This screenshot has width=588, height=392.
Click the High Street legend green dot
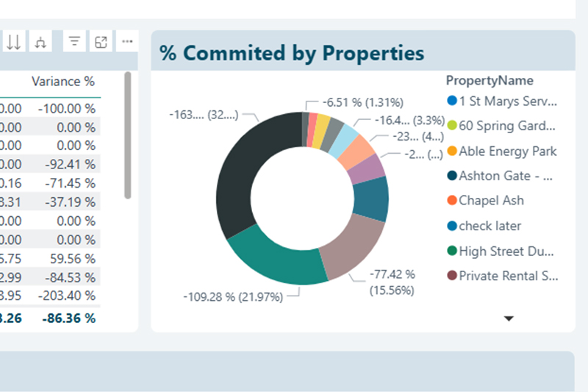coord(451,251)
